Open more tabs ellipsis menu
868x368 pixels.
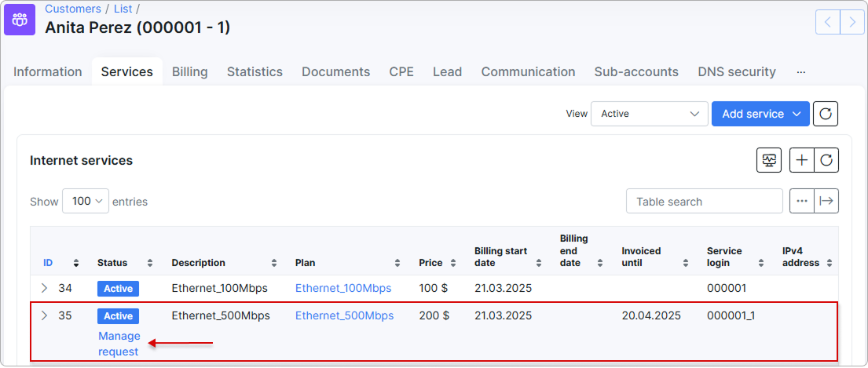pos(801,72)
